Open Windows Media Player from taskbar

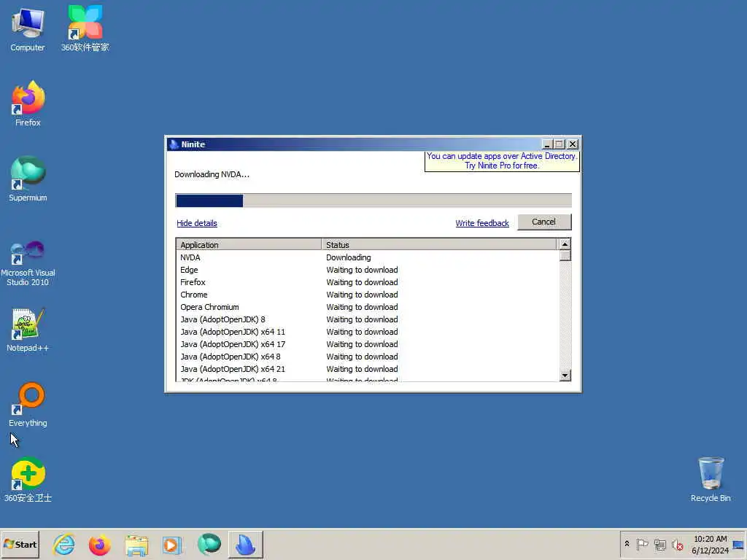coord(172,544)
